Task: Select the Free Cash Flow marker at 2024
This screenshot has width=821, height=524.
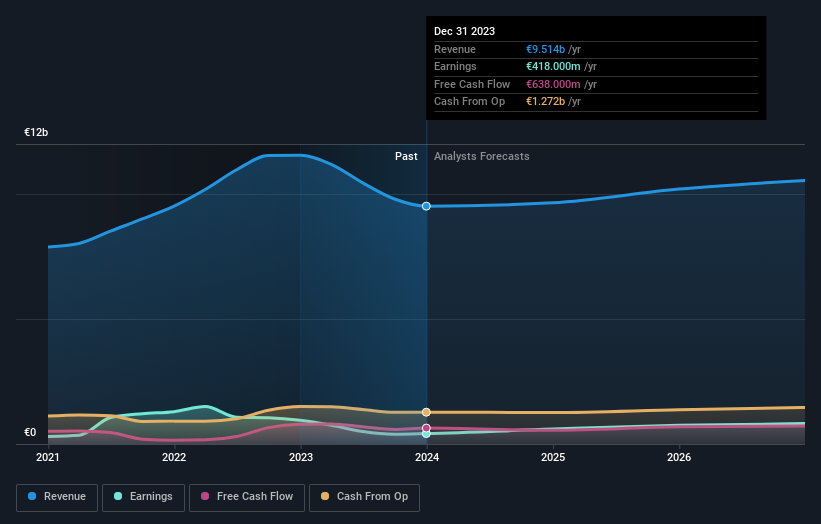Action: coord(426,428)
